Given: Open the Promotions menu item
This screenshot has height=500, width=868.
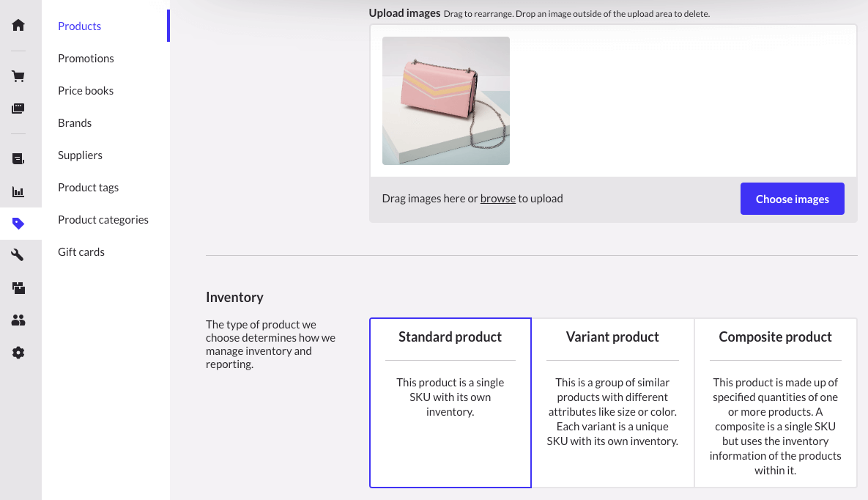Looking at the screenshot, I should click(x=86, y=59).
